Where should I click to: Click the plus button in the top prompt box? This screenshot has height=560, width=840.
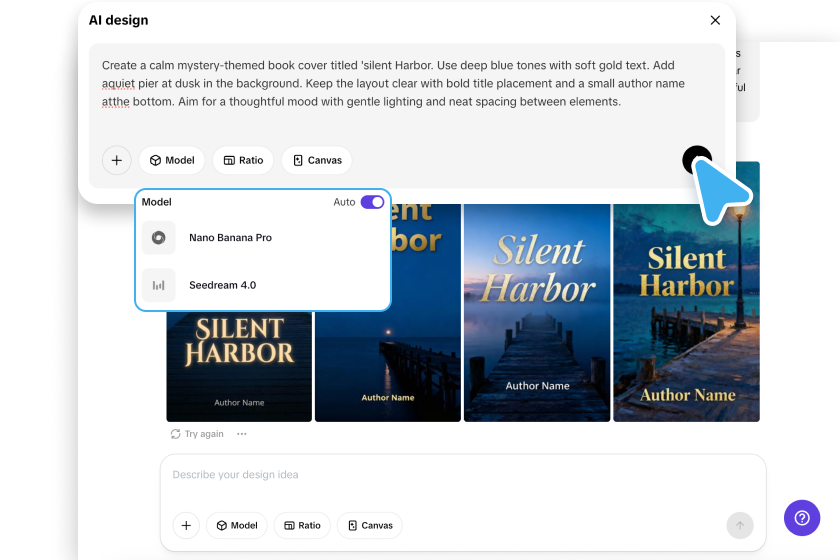point(117,160)
